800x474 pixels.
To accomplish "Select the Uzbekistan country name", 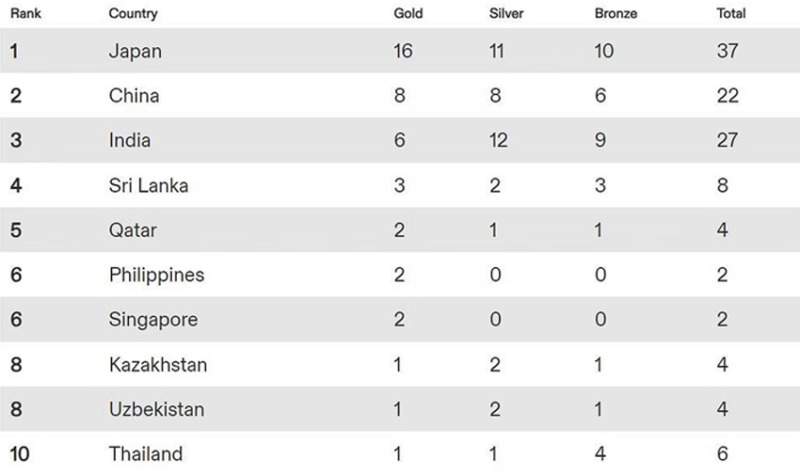I will tap(157, 409).
